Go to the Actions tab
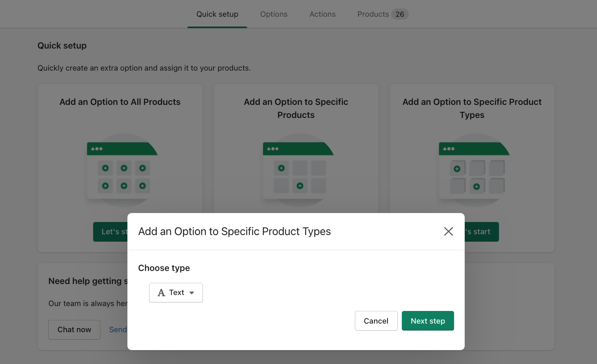The image size is (597, 364). (323, 14)
